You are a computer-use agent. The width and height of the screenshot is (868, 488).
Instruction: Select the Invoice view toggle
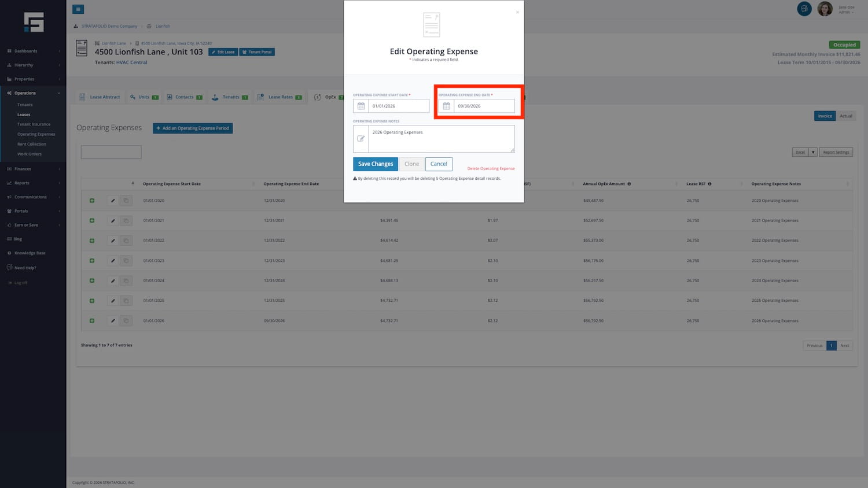pyautogui.click(x=825, y=116)
